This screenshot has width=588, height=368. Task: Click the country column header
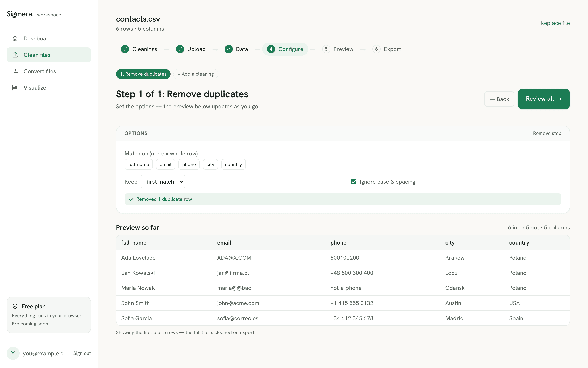click(519, 242)
